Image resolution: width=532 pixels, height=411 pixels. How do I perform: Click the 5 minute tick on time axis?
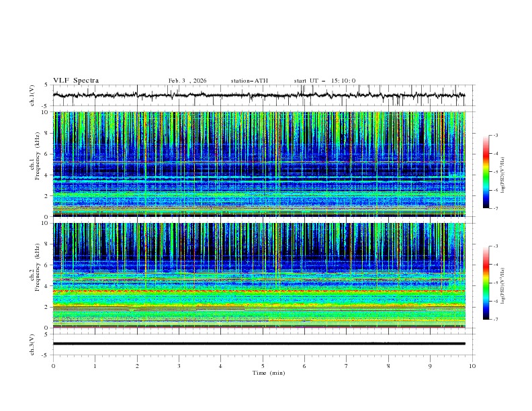[x=263, y=365]
